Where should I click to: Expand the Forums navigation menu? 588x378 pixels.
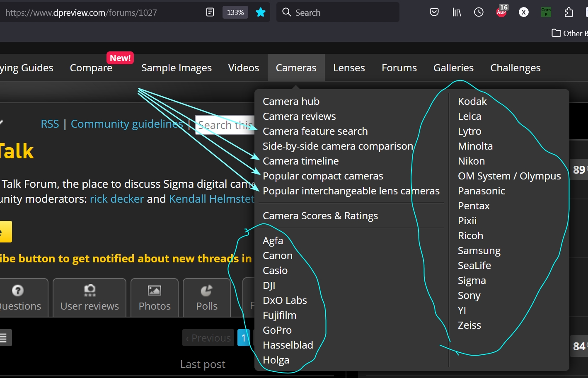coord(399,68)
